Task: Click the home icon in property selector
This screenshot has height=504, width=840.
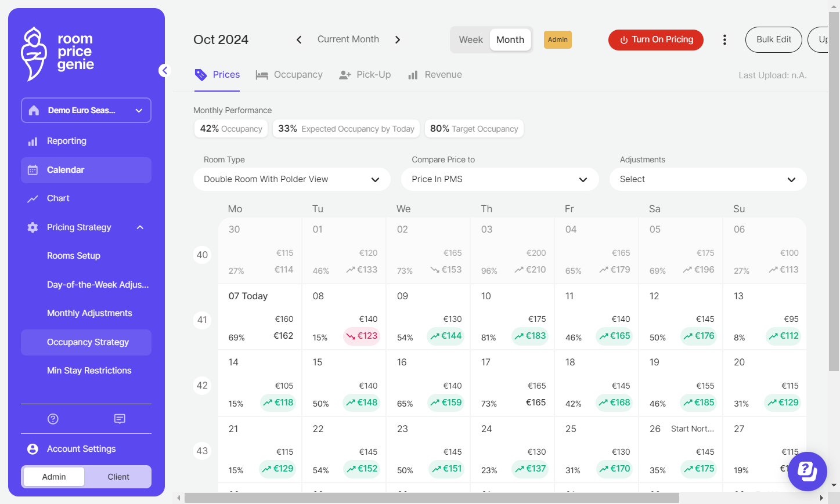Action: click(x=34, y=110)
